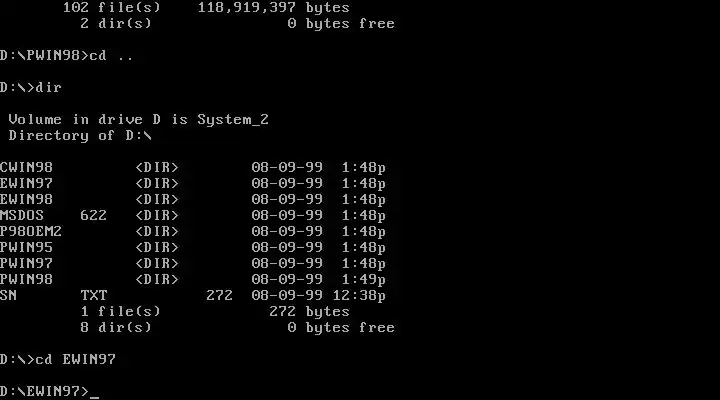Click the EWIN98 directory entry
This screenshot has width=720, height=400.
pyautogui.click(x=193, y=200)
